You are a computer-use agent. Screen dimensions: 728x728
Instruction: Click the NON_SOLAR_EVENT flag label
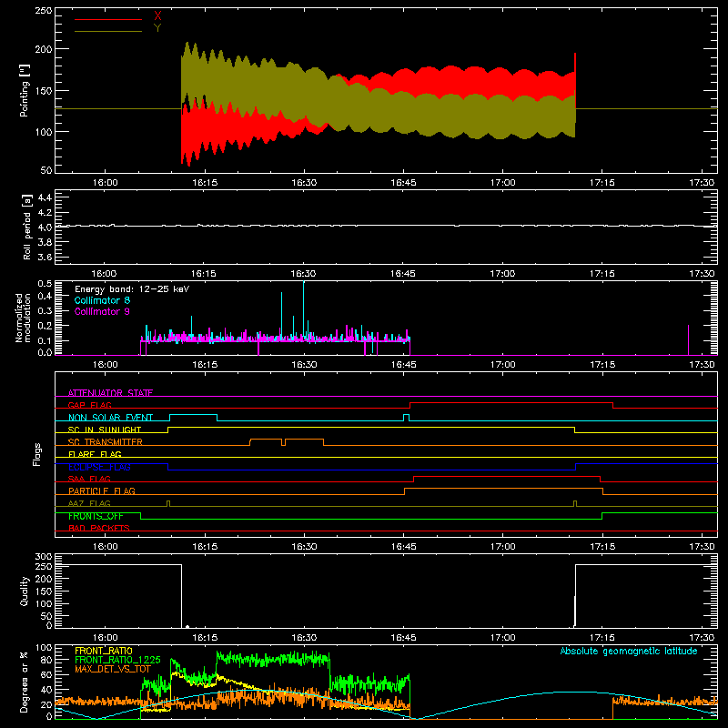tap(110, 418)
